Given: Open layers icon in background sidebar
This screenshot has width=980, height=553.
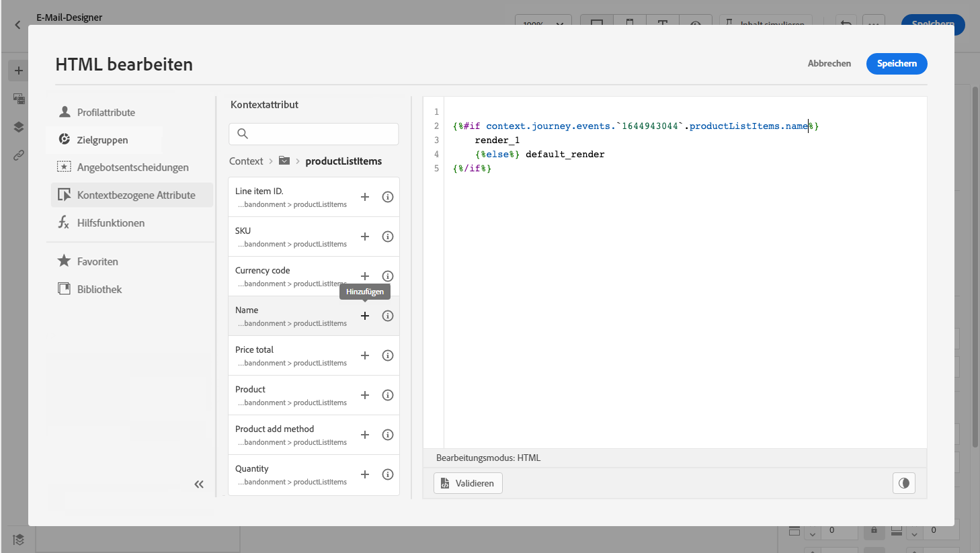Looking at the screenshot, I should pos(18,126).
